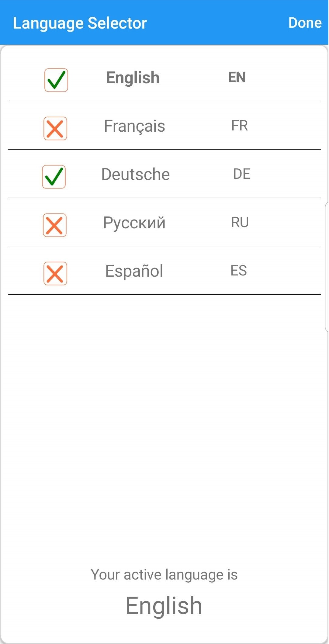Tap the FR language code
329x644 pixels.
(x=240, y=126)
